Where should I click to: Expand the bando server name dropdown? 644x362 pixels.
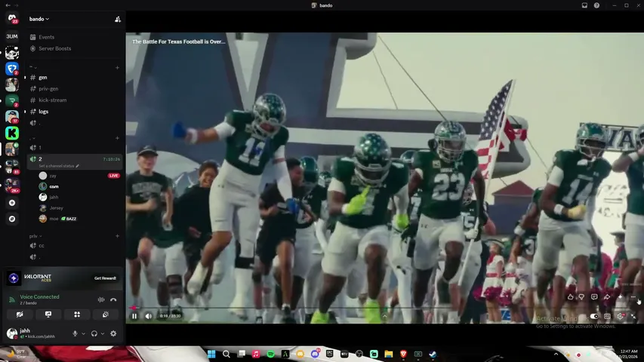point(39,19)
